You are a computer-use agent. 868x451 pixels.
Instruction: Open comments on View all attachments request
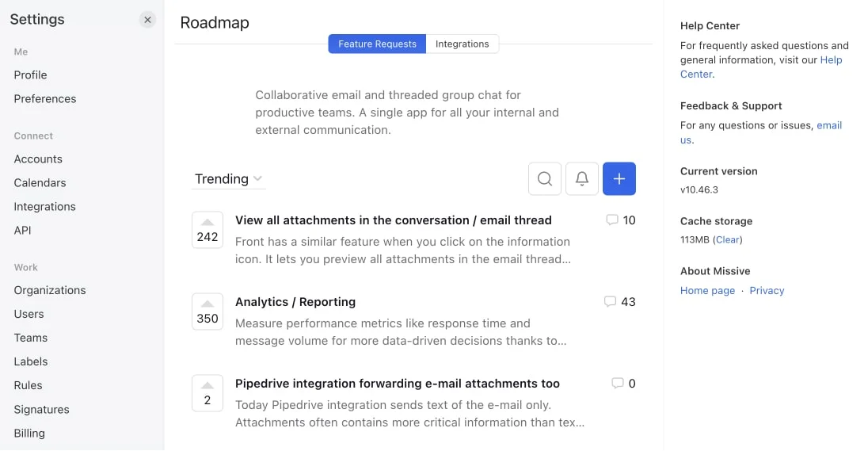point(620,220)
